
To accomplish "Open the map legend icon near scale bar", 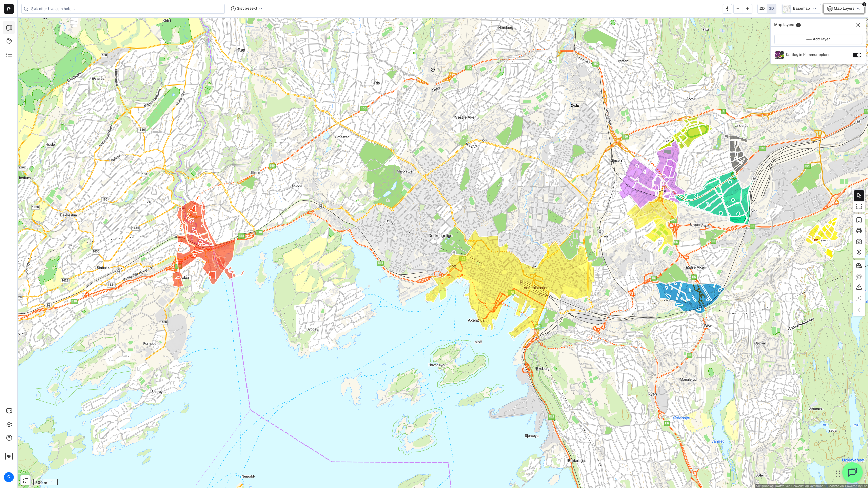I will 25,480.
